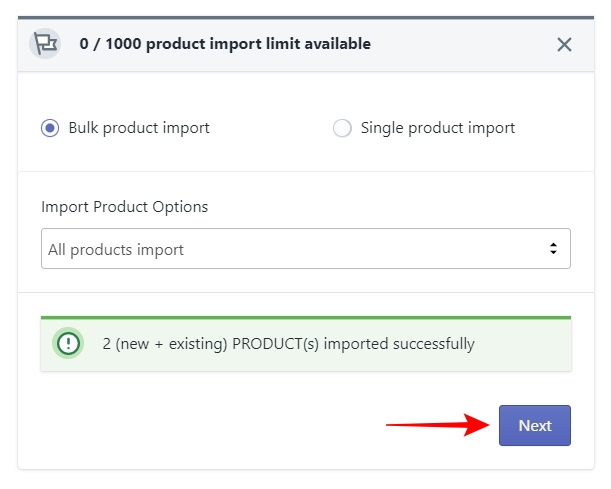This screenshot has width=611, height=489.
Task: Click the green bar atop the success banner
Action: 306,318
